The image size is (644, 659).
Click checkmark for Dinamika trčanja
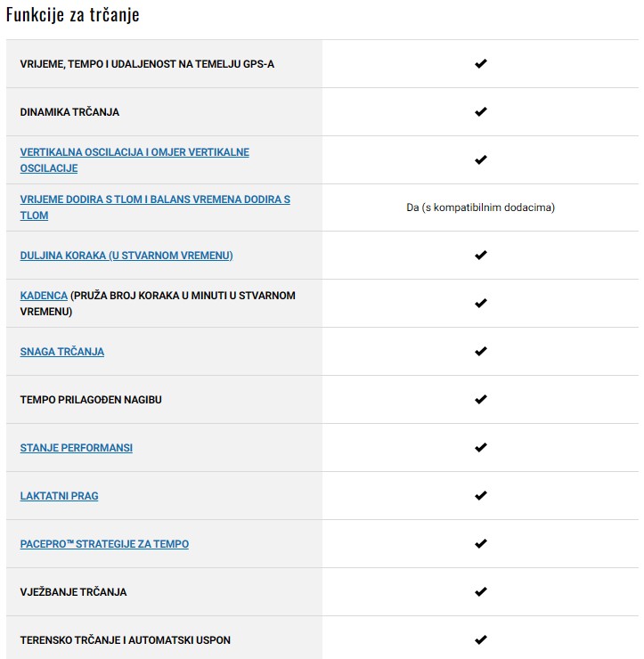(x=481, y=112)
